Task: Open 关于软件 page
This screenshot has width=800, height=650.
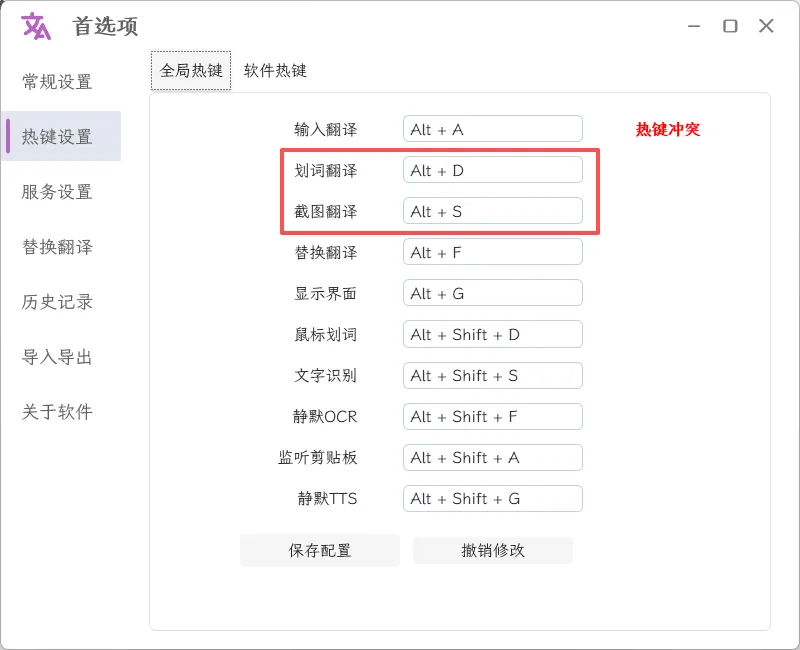Action: (57, 412)
